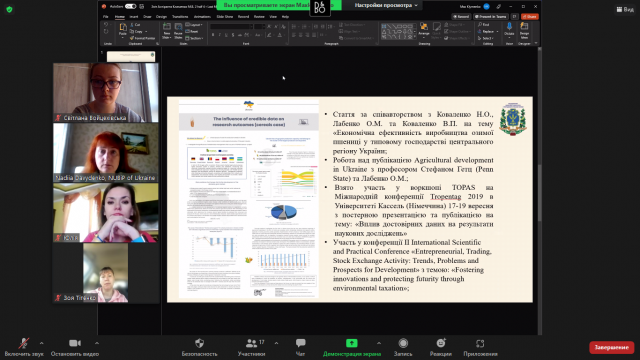The width and height of the screenshot is (640, 360).
Task: Click the Вид view button
Action: point(625,9)
